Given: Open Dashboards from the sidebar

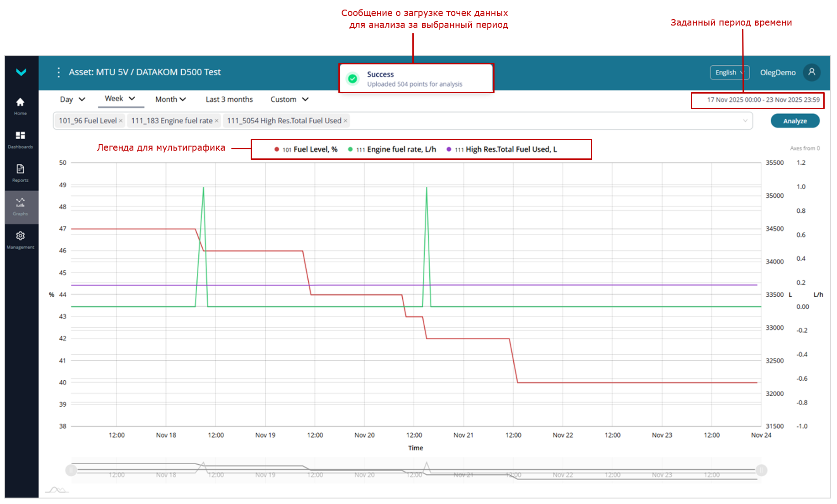Looking at the screenshot, I should pos(20,139).
